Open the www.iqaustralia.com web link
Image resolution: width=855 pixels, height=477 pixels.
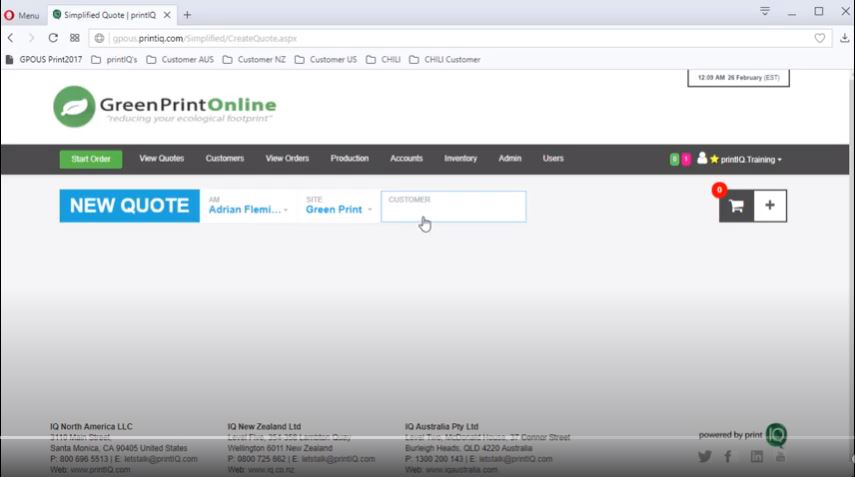461,469
